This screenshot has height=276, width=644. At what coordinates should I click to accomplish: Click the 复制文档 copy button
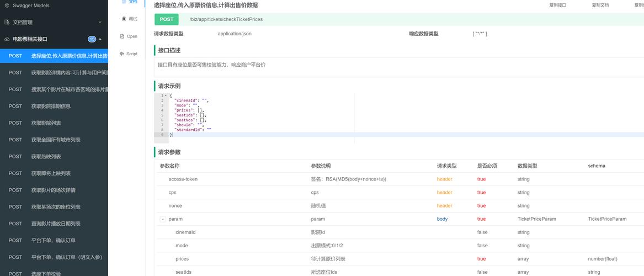click(x=600, y=6)
